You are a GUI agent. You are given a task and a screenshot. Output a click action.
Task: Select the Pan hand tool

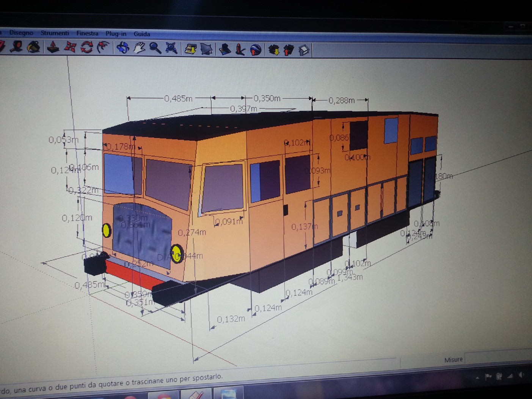(x=139, y=48)
